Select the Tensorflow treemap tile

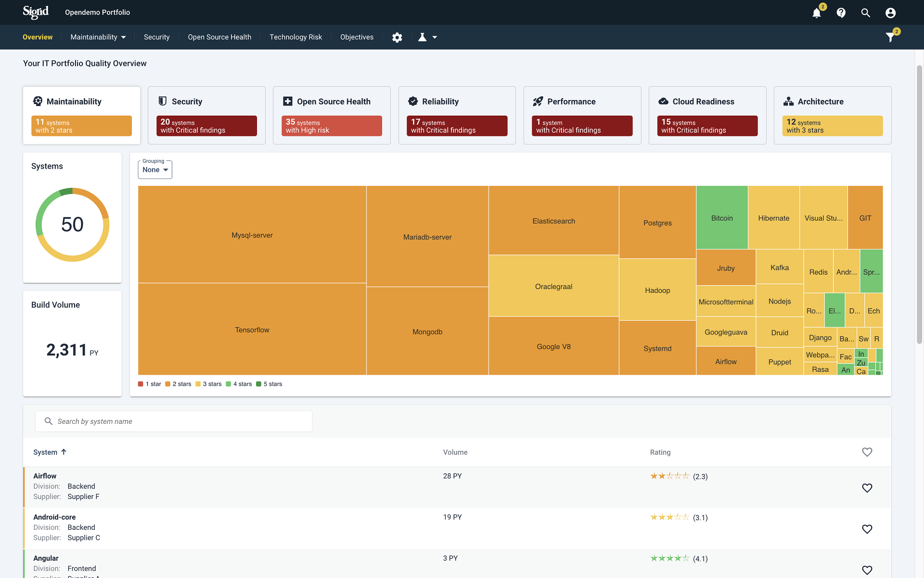click(x=252, y=329)
